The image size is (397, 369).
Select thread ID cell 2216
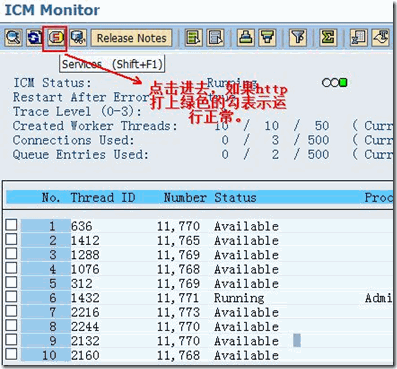85,312
